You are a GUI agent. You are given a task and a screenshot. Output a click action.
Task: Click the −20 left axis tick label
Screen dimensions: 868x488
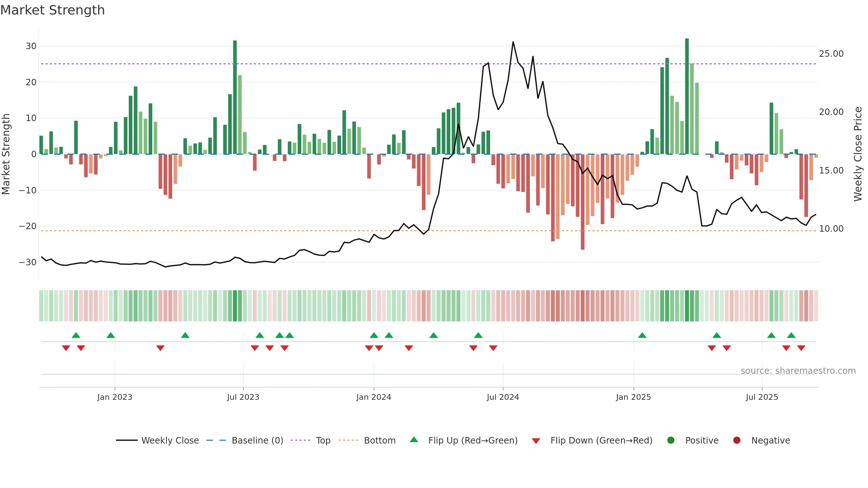[x=27, y=226]
